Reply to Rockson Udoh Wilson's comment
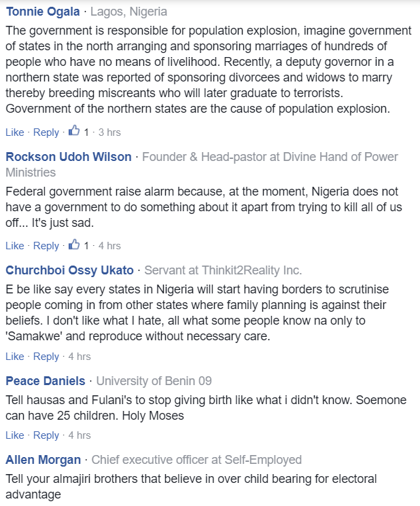This screenshot has height=506, width=420. (46, 245)
